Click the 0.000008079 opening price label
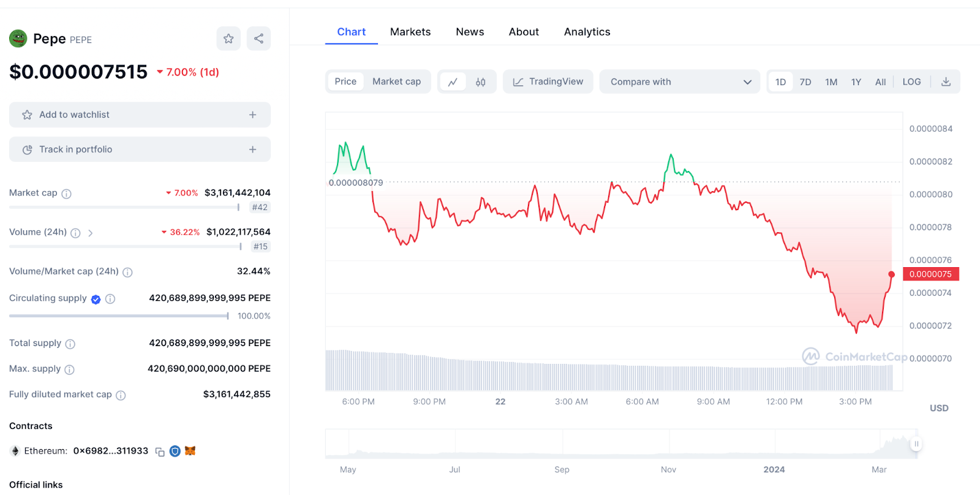Screen dimensions: 980x495 point(356,183)
